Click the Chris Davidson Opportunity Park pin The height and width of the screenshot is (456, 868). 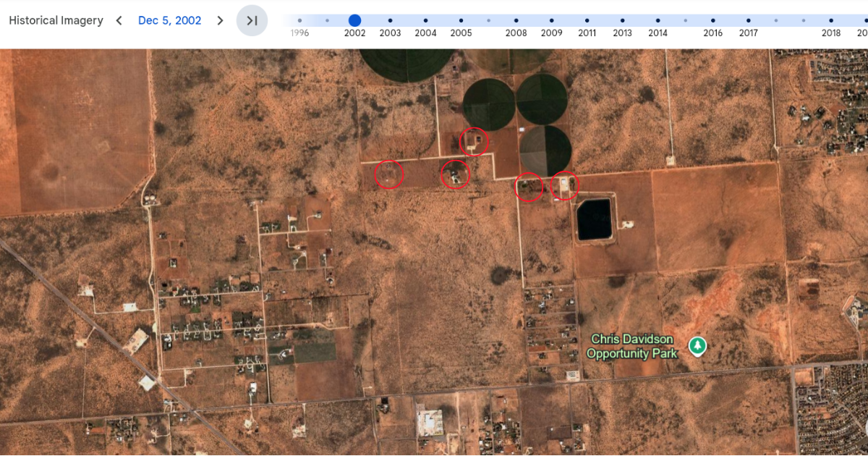(697, 346)
